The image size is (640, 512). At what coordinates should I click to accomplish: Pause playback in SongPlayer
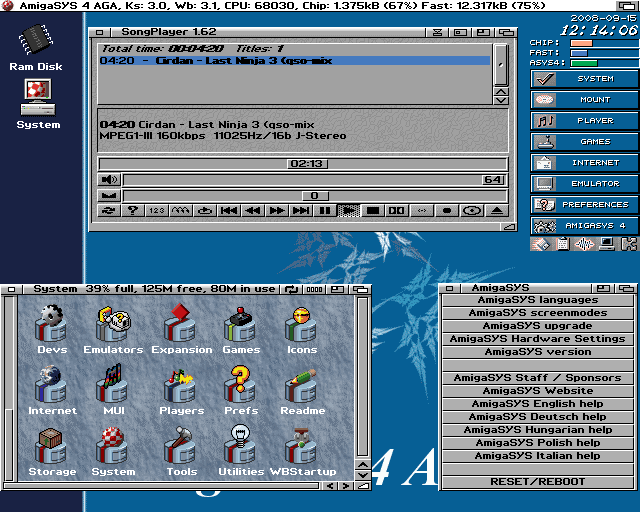325,211
